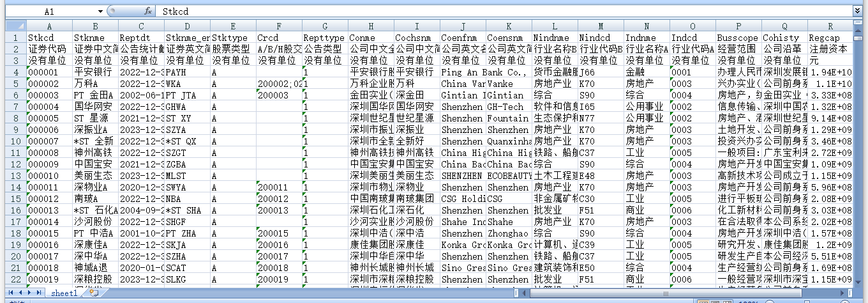The height and width of the screenshot is (303, 868).
Task: Select column E header
Action: [232, 26]
